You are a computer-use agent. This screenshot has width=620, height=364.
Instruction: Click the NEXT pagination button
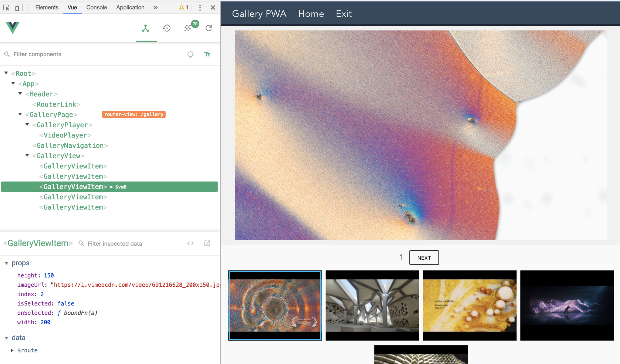424,257
